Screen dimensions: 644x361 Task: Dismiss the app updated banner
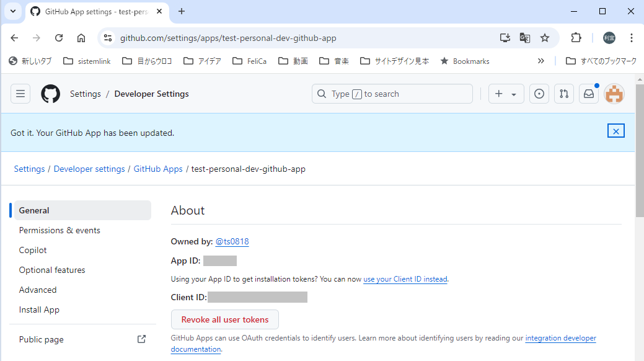point(615,131)
